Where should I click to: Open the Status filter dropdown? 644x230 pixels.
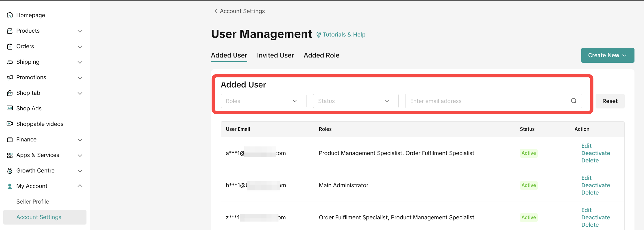(355, 101)
